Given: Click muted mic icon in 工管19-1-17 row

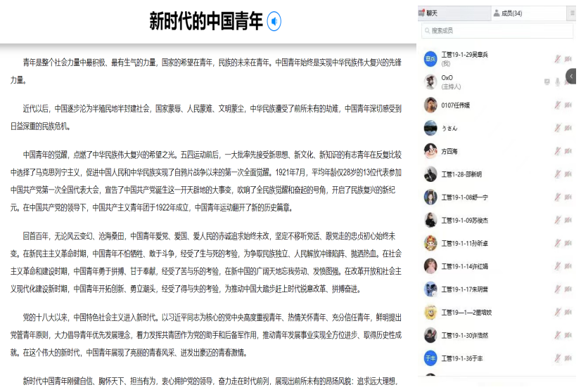Looking at the screenshot, I should [x=557, y=289].
